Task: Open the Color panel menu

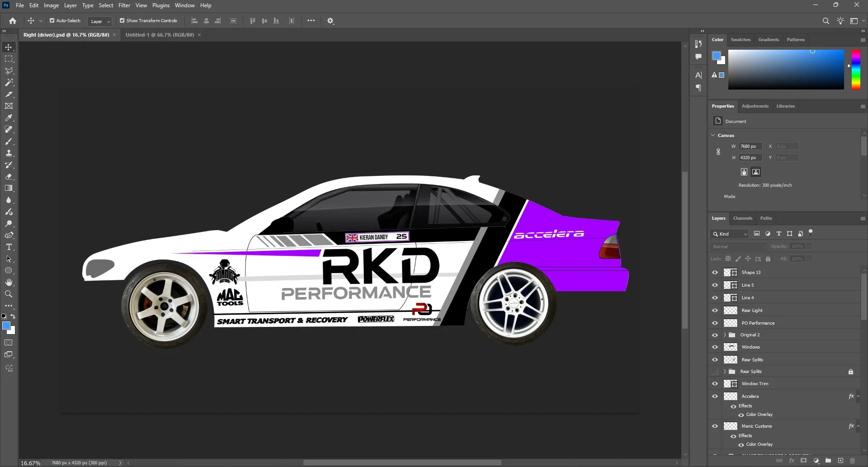Action: click(x=863, y=40)
